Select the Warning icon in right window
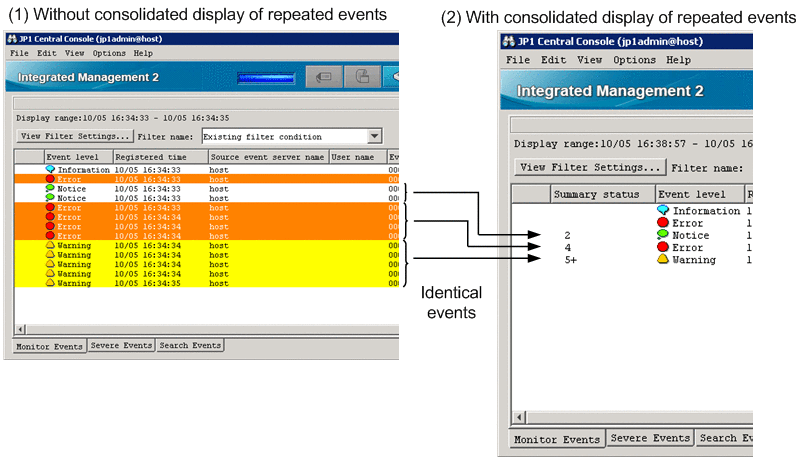 coord(663,259)
